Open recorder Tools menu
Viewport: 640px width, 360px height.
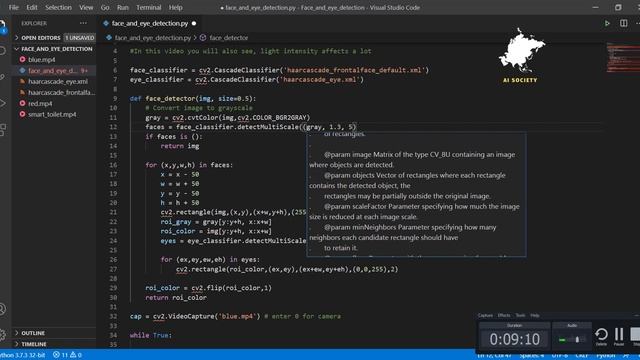point(520,315)
